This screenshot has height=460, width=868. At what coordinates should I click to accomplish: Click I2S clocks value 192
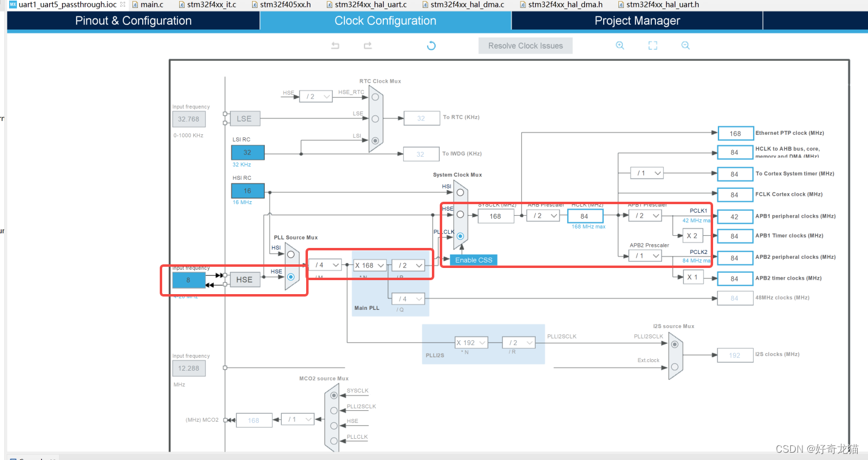click(x=735, y=355)
